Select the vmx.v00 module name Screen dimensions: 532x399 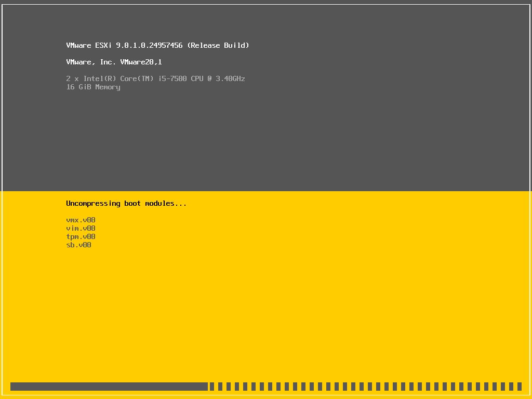point(80,220)
